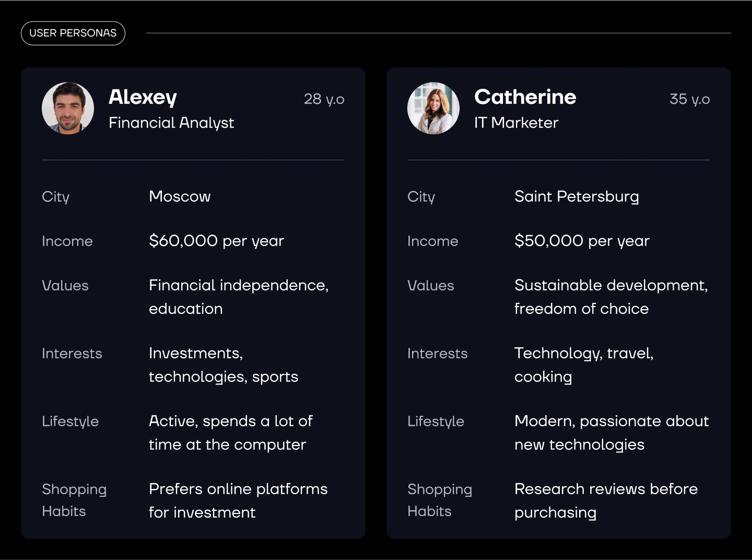The image size is (752, 560).
Task: Click Alexey's profile photo
Action: pyautogui.click(x=68, y=108)
